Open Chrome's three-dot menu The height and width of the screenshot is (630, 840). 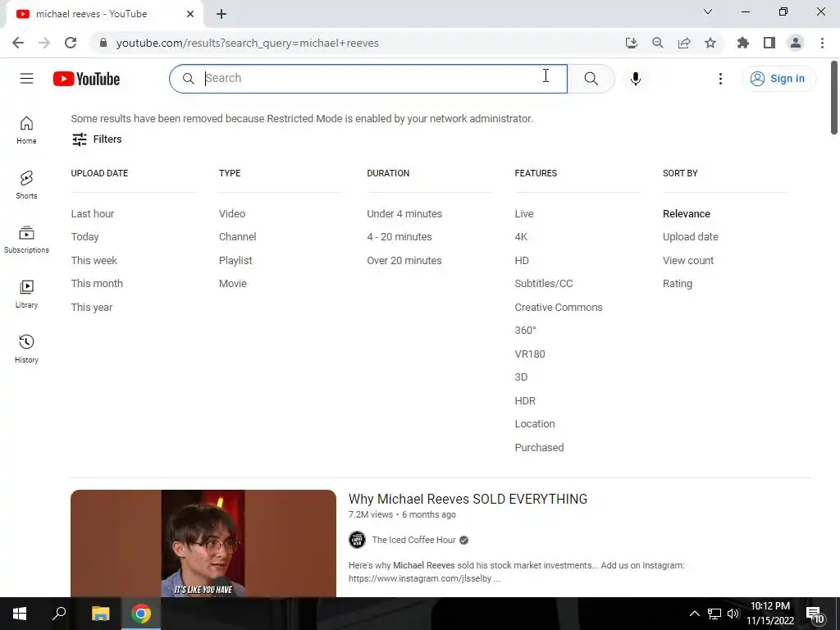click(x=822, y=43)
